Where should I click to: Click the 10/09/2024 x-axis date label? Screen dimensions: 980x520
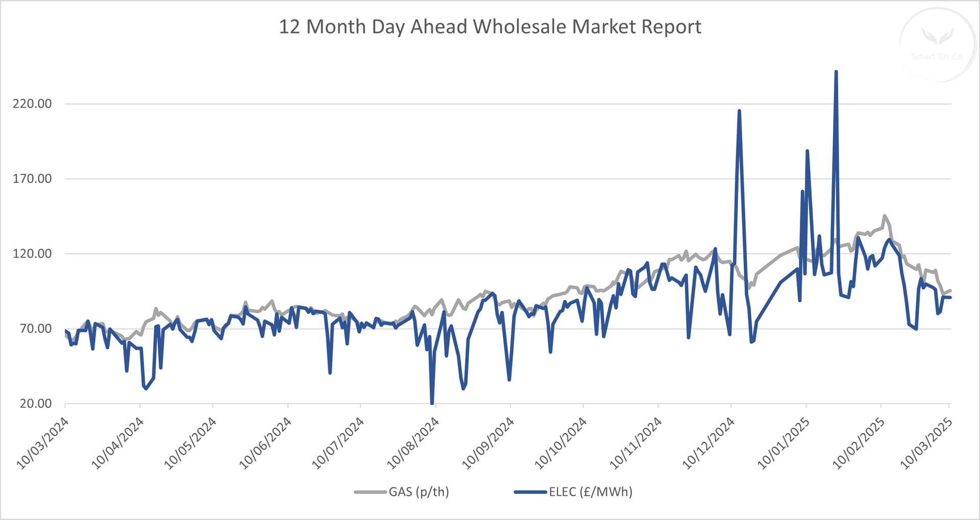pos(488,442)
